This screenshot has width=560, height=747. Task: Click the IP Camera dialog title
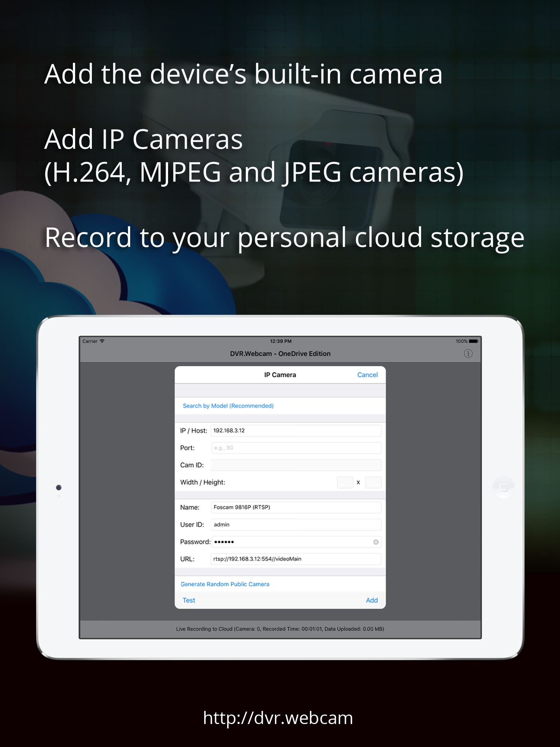pyautogui.click(x=280, y=375)
